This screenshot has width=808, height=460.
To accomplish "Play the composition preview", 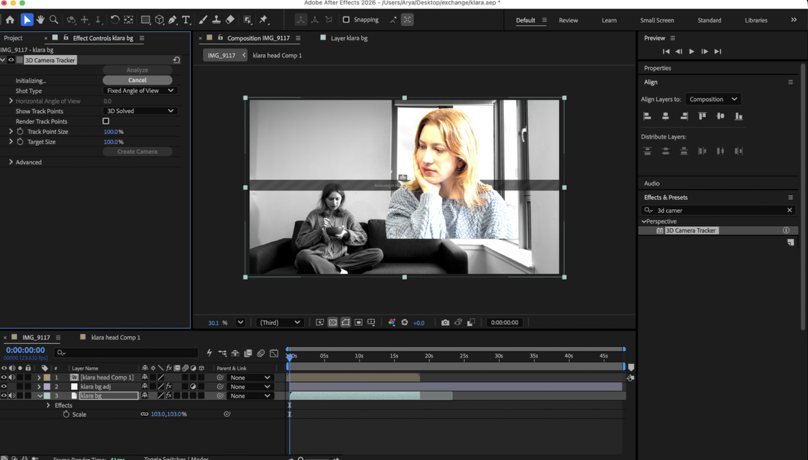I will pyautogui.click(x=692, y=52).
